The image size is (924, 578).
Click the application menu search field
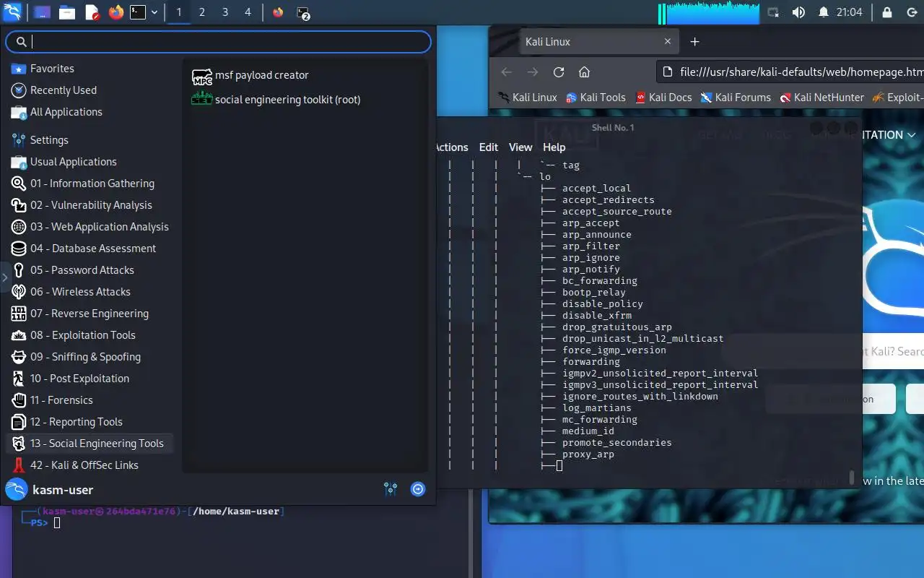click(219, 42)
